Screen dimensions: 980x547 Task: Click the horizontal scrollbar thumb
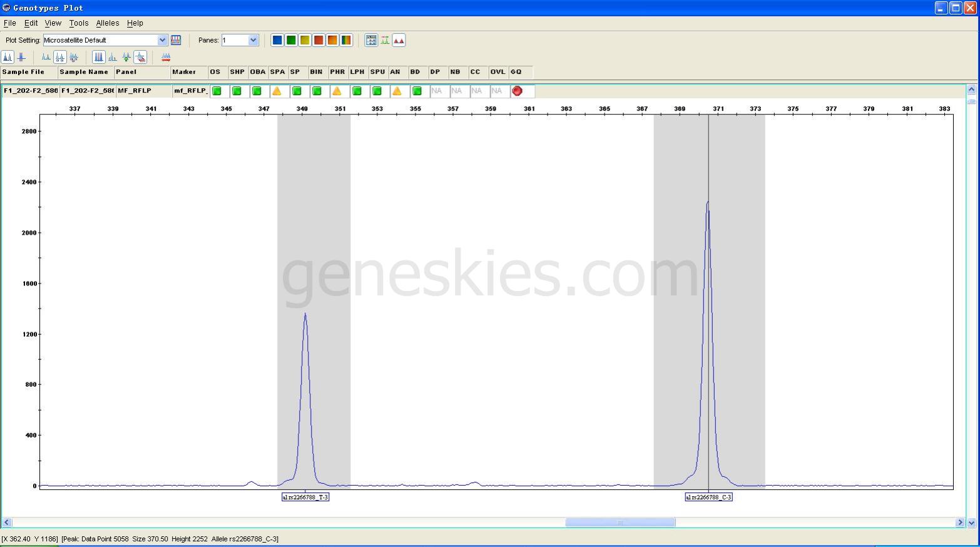coord(620,522)
